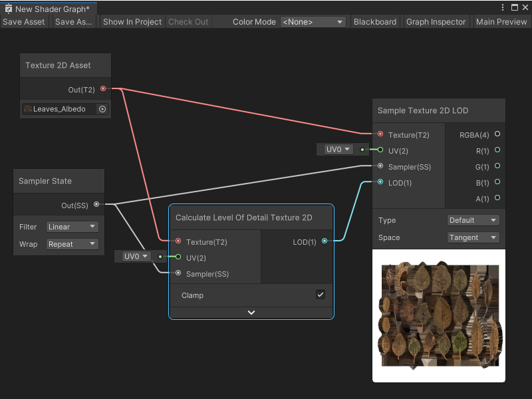The image size is (532, 399).
Task: Click the Out(T2) port on Texture 2D Asset
Action: [x=102, y=89]
